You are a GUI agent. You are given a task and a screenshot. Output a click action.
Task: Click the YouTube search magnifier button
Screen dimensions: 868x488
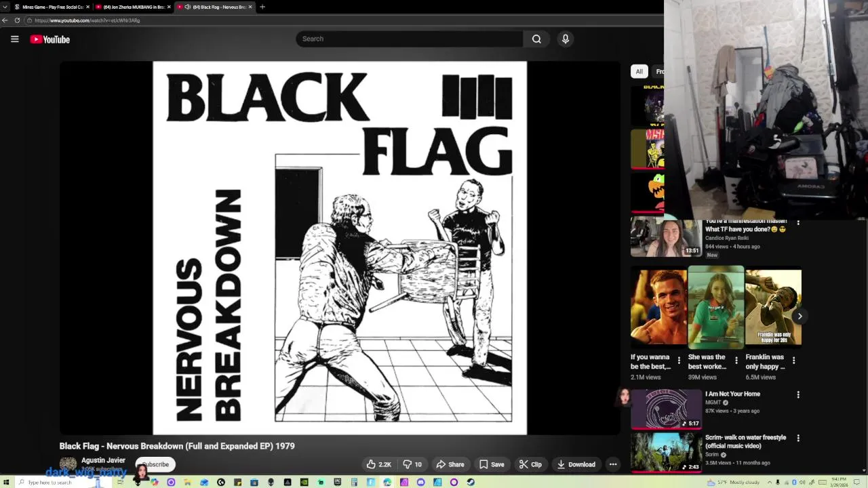point(536,39)
